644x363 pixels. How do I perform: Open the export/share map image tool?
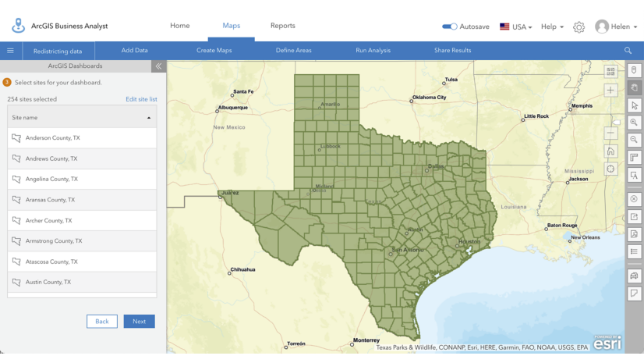[x=634, y=217]
